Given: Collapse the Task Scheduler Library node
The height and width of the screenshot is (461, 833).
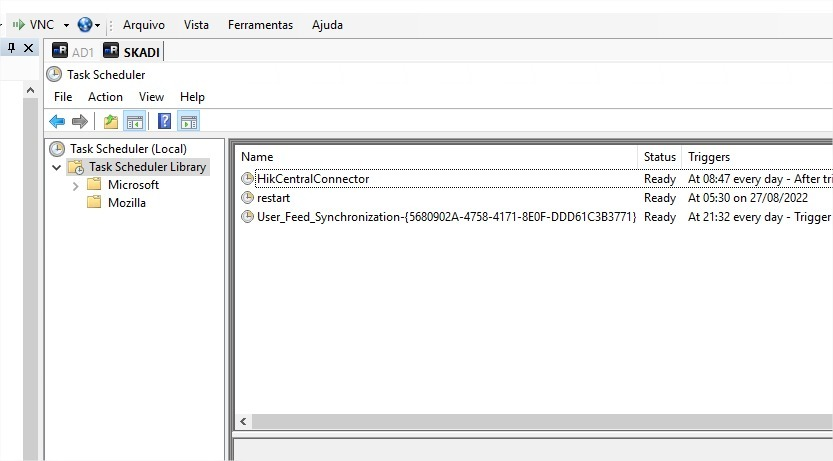Looking at the screenshot, I should pos(57,167).
